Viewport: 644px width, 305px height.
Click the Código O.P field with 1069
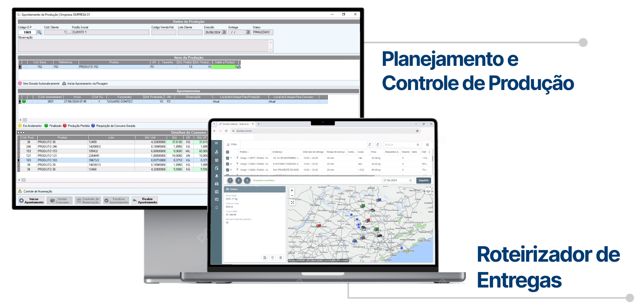click(27, 32)
